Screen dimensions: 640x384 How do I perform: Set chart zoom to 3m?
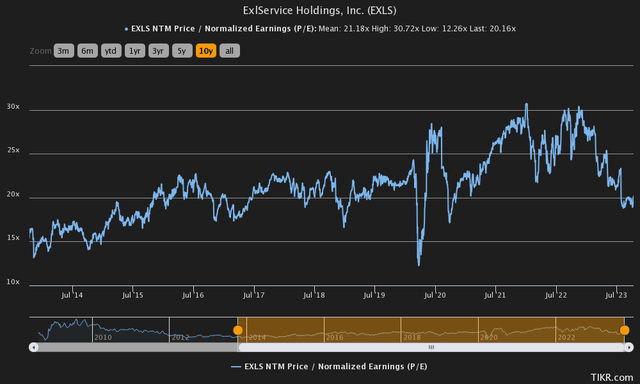click(64, 51)
